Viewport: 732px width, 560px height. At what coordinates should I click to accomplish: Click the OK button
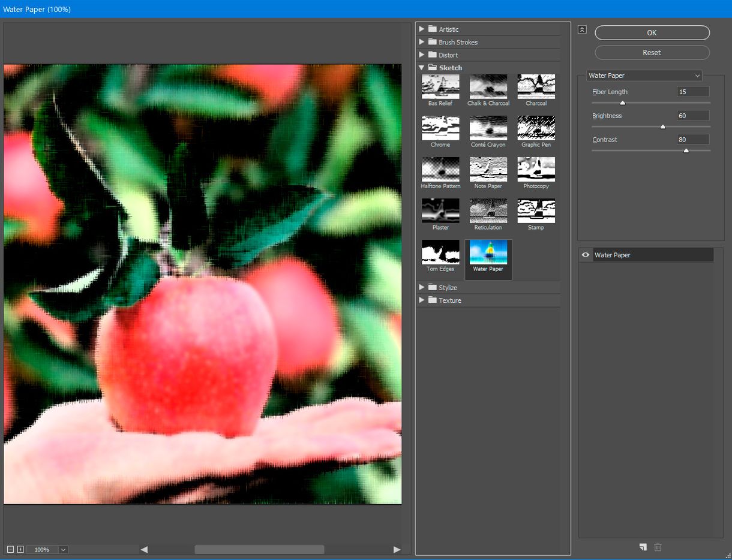tap(651, 32)
